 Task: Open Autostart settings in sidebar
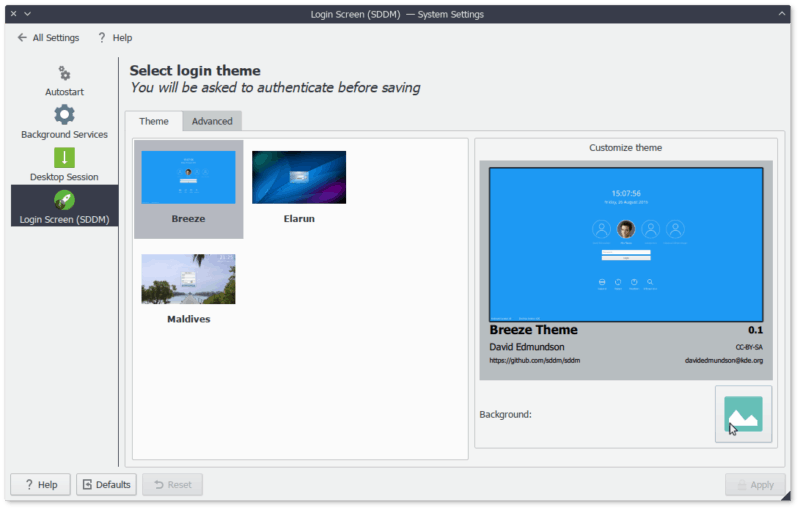pyautogui.click(x=64, y=80)
